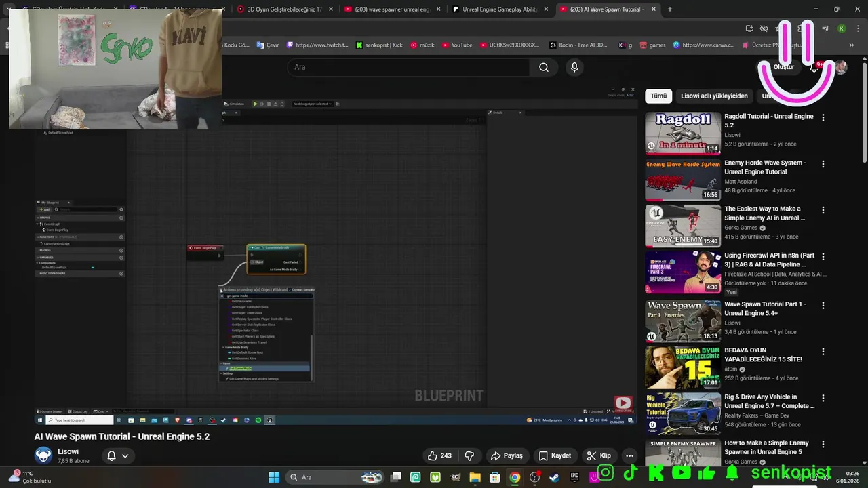Open the Simple Enemy Spawner thumbnail
Image resolution: width=868 pixels, height=488 pixels.
683,453
